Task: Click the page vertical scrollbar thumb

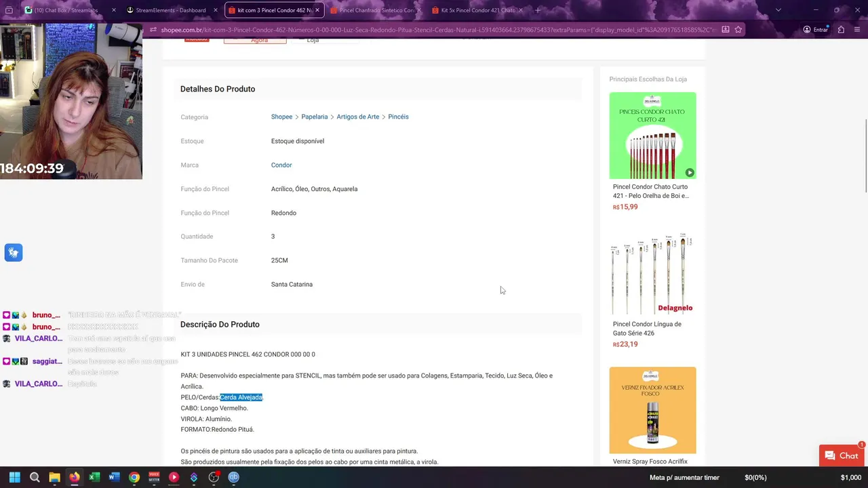Action: (x=865, y=155)
